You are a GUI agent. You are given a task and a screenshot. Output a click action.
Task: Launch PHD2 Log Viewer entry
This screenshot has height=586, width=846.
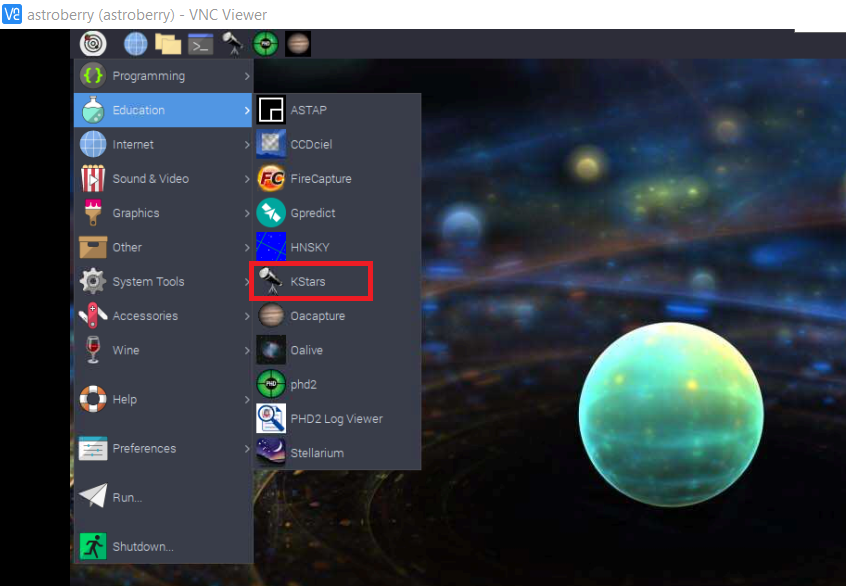coord(338,419)
